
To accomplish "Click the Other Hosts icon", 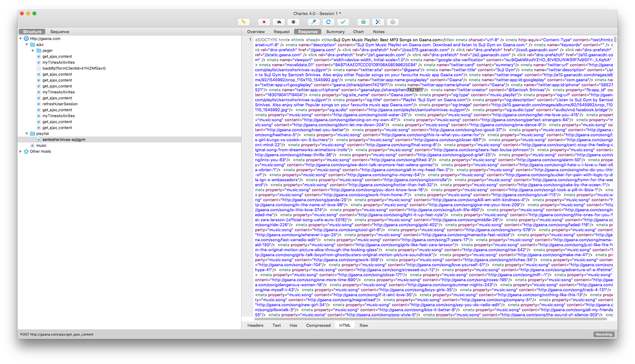I will pos(26,152).
